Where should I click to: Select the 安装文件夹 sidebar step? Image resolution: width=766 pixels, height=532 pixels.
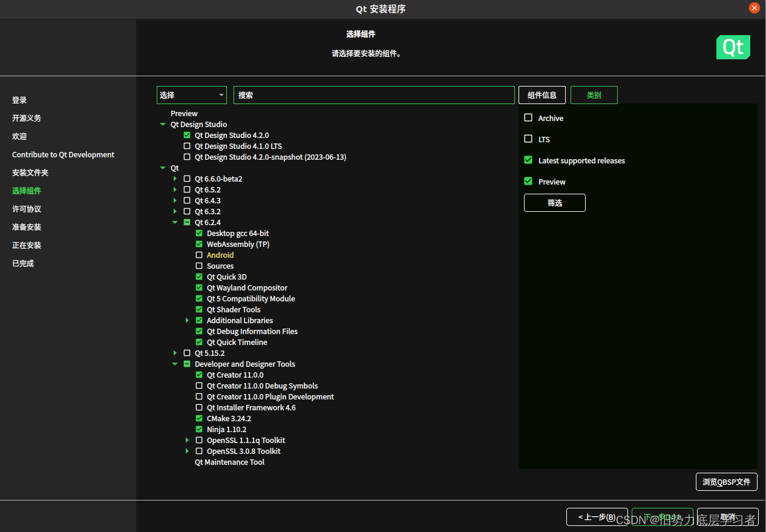coord(30,173)
